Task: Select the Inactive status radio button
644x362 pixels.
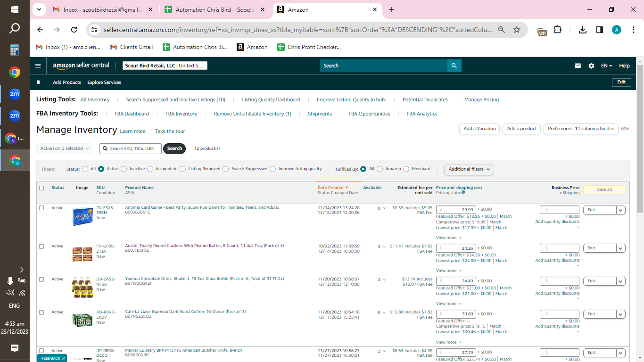Action: [124, 169]
